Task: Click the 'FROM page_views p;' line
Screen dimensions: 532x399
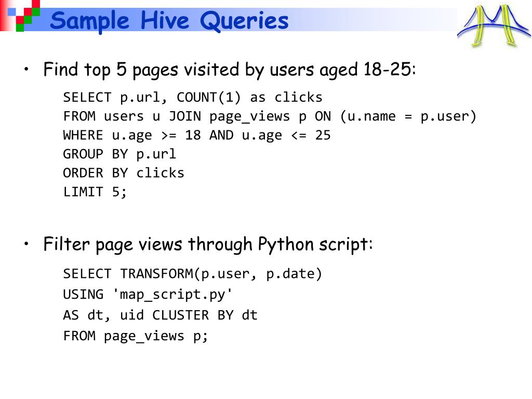Action: coord(136,336)
